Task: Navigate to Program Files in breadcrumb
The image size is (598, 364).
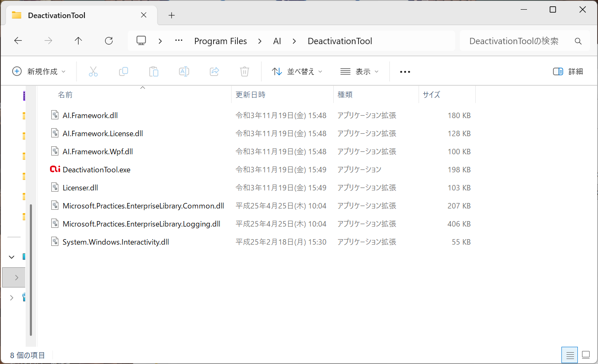Action: pos(220,41)
